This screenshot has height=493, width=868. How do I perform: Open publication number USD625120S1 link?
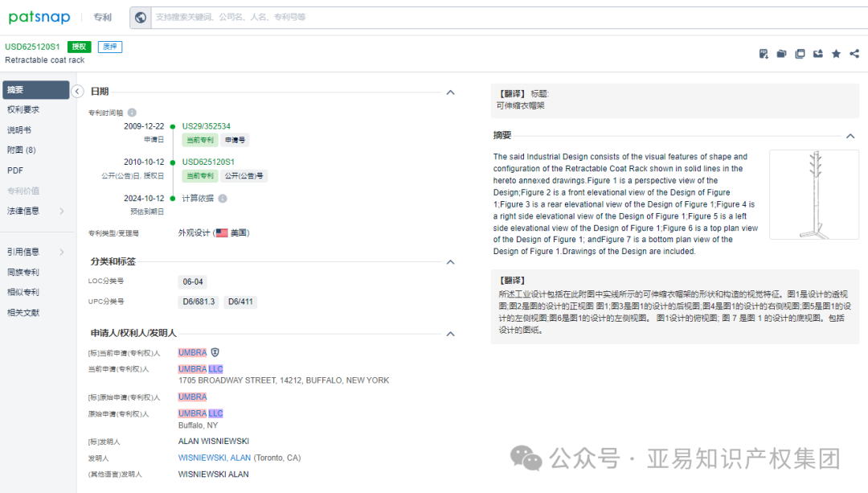tap(208, 162)
